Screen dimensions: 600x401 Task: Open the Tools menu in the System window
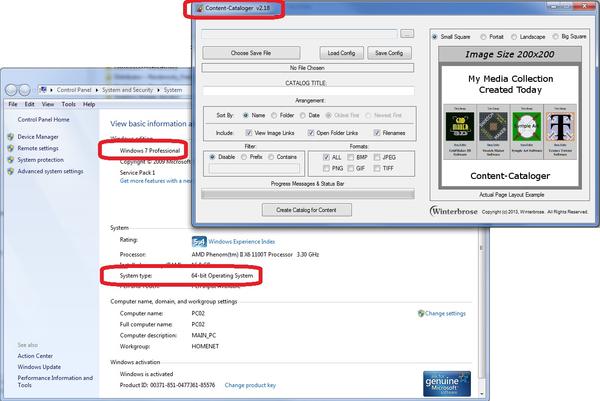coord(68,104)
